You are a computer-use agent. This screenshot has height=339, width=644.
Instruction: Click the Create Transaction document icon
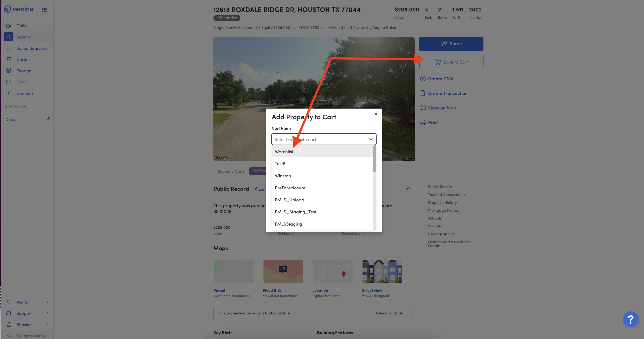423,93
